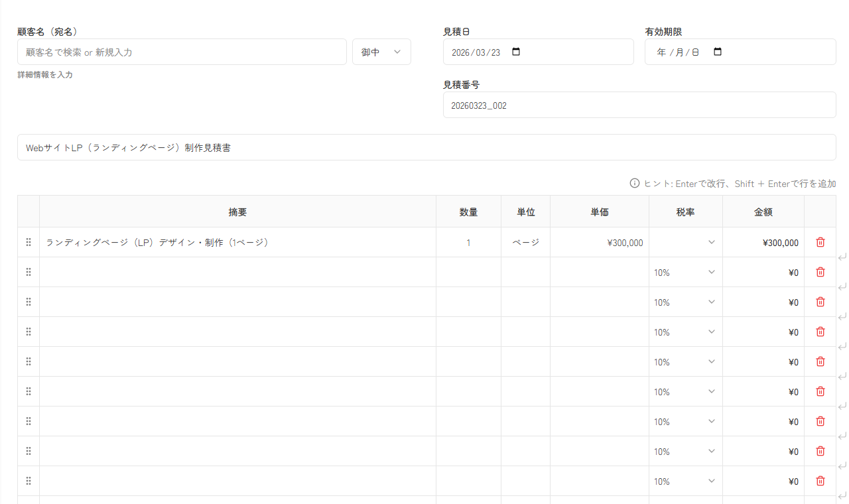
Task: Click the 見積番号 field
Action: 639,105
